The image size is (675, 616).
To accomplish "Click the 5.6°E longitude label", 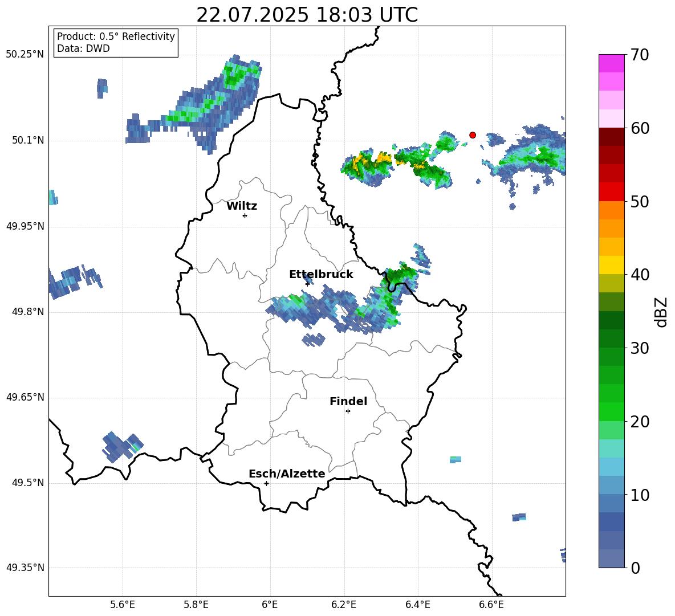I will pyautogui.click(x=123, y=605).
